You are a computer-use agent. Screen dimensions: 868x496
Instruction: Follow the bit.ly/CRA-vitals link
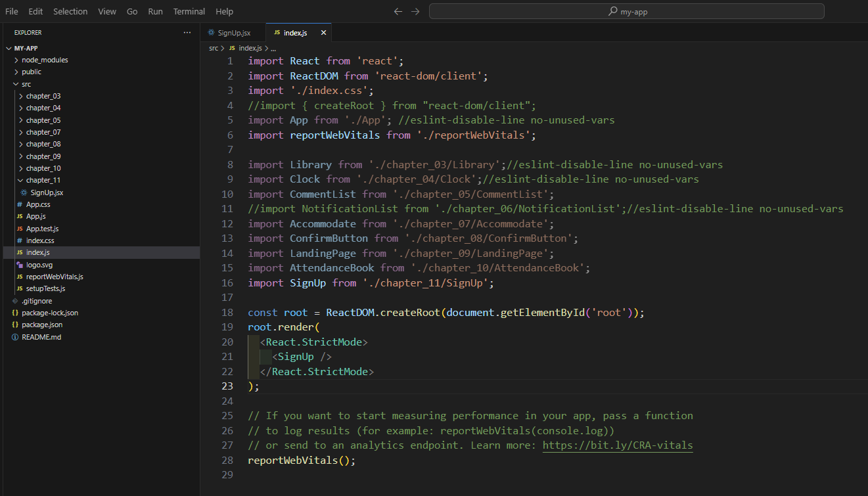(617, 445)
